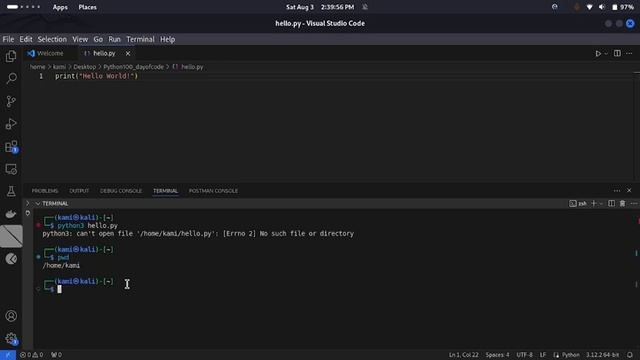Open the Remote Explorer view
This screenshot has height=360, width=640.
pos(11,169)
